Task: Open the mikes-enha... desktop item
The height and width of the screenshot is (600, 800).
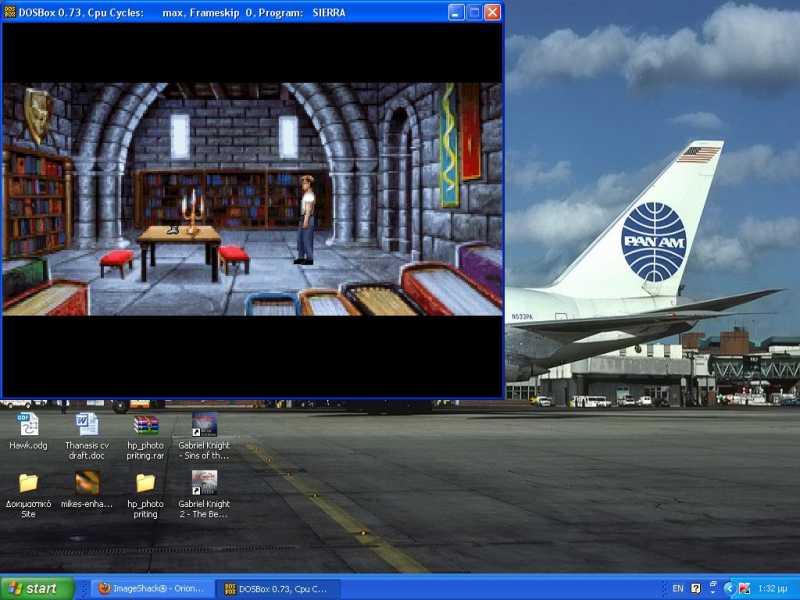Action: (87, 483)
